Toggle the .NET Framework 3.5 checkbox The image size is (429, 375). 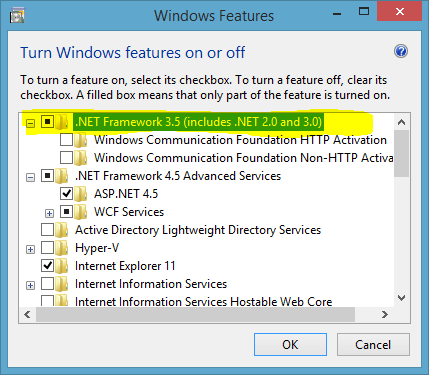tap(47, 122)
